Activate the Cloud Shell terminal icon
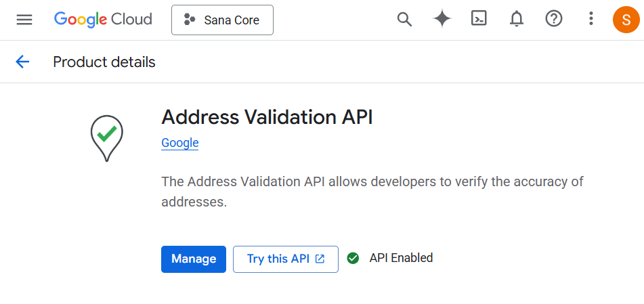The image size is (644, 304). tap(479, 20)
